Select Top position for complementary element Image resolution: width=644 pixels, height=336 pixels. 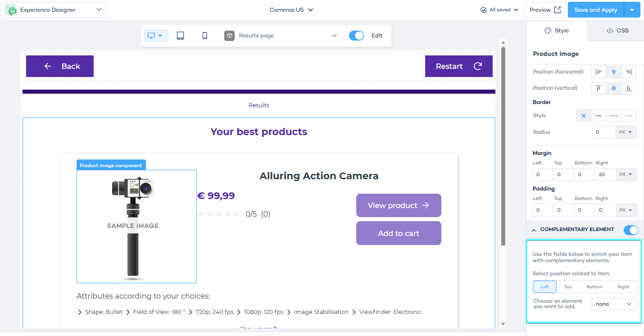tap(568, 286)
